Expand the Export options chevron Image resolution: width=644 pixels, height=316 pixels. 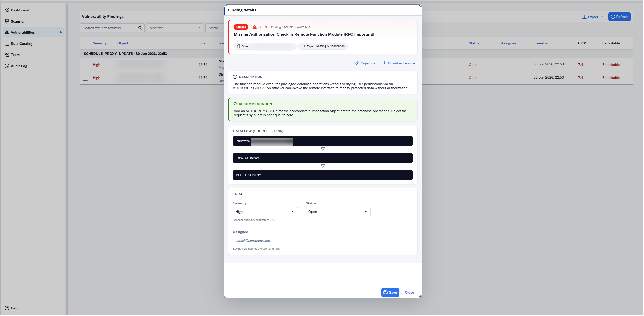click(x=602, y=17)
